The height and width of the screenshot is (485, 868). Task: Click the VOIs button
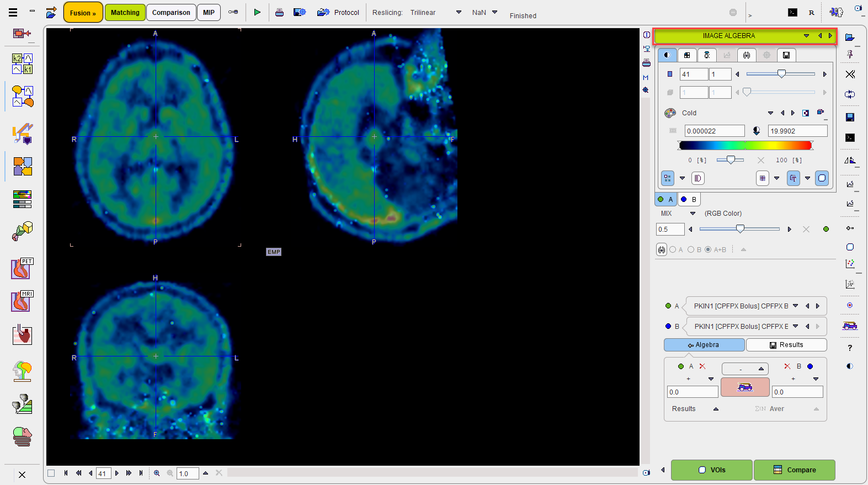(x=712, y=470)
